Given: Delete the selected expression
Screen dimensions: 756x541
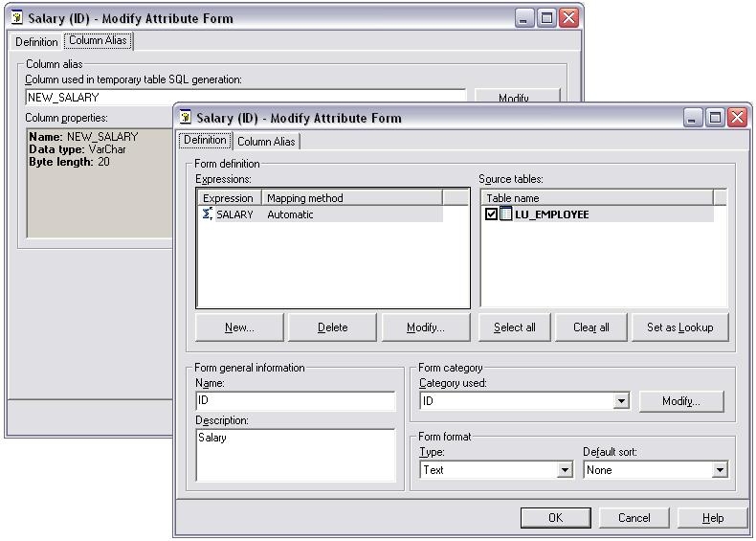Looking at the screenshot, I should click(332, 327).
